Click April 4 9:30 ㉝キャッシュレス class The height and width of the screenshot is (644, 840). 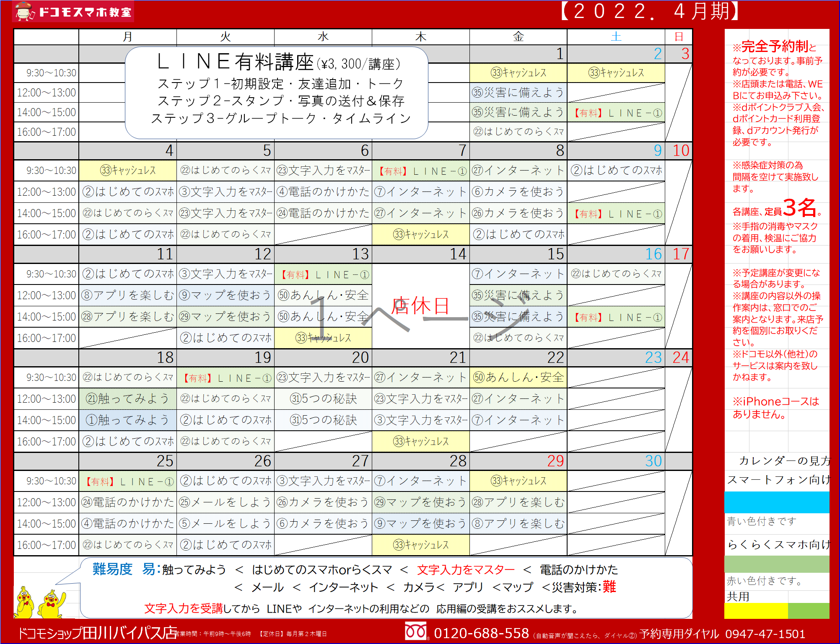pos(128,171)
